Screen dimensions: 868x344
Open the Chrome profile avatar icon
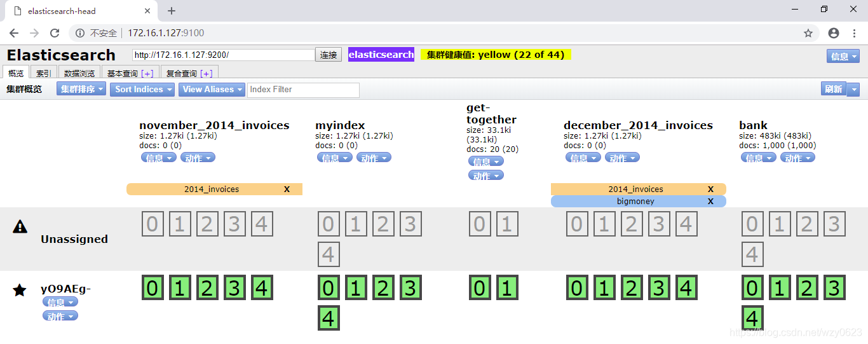tap(834, 33)
